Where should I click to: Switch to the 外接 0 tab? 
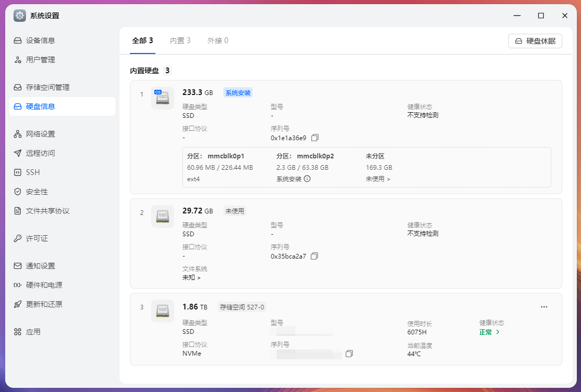[218, 40]
